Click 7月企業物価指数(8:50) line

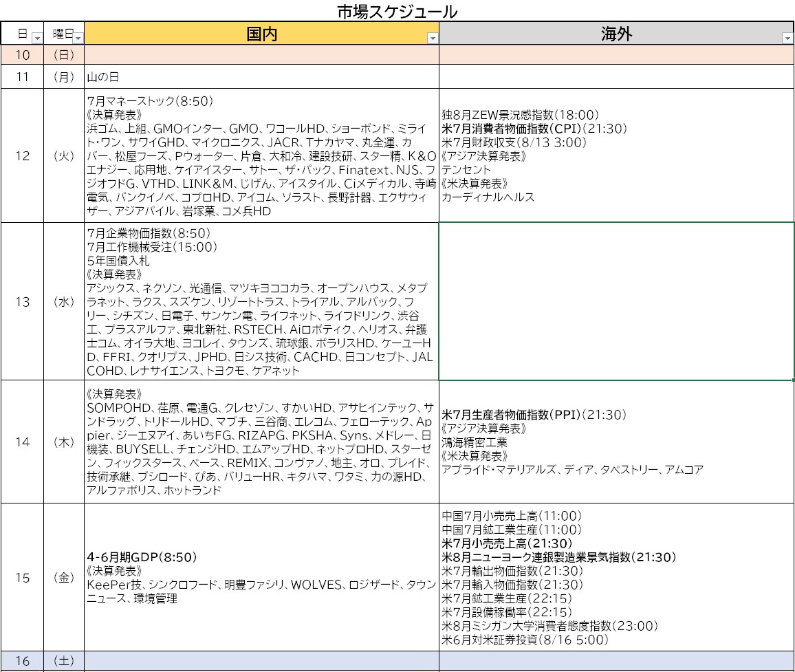pyautogui.click(x=149, y=233)
